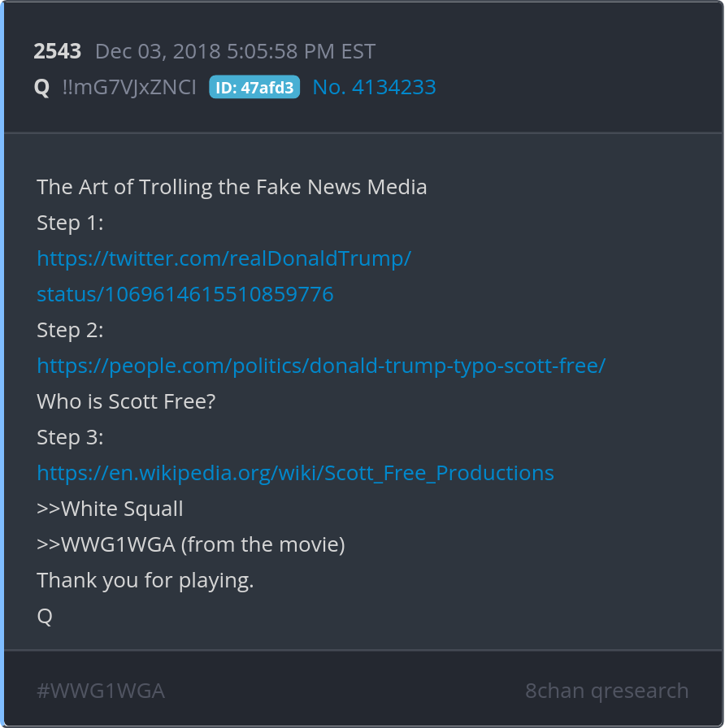The height and width of the screenshot is (728, 725).
Task: Click the tripcode !!mG7VJxZNCI
Action: (x=129, y=87)
